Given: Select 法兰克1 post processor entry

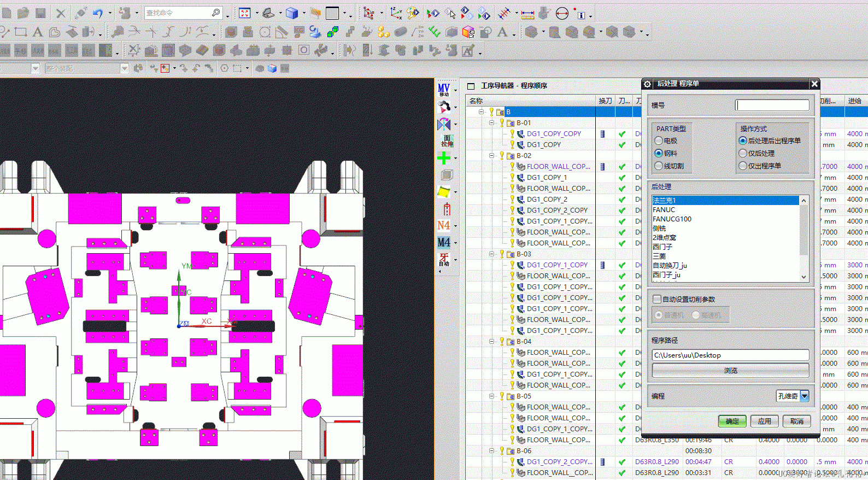Looking at the screenshot, I should [725, 200].
